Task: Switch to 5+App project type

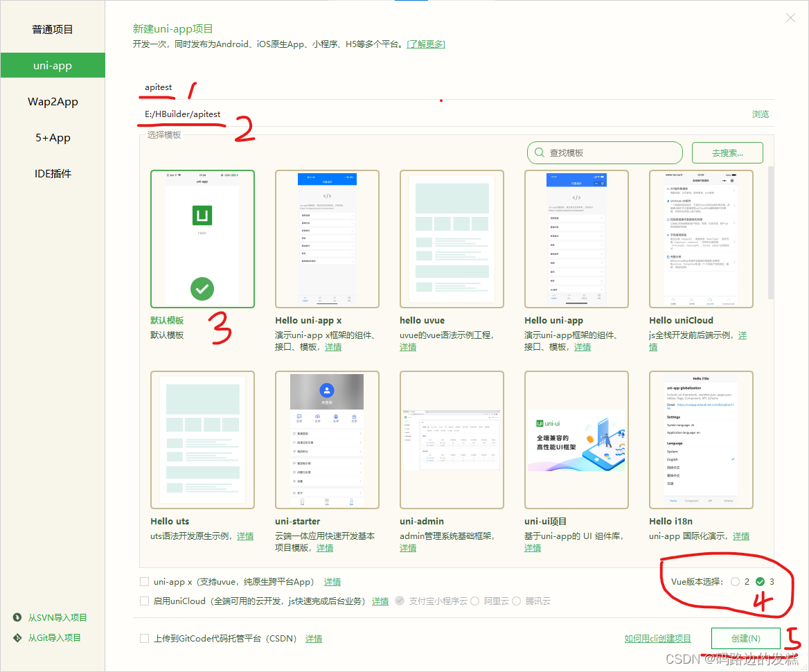Action: (x=53, y=138)
